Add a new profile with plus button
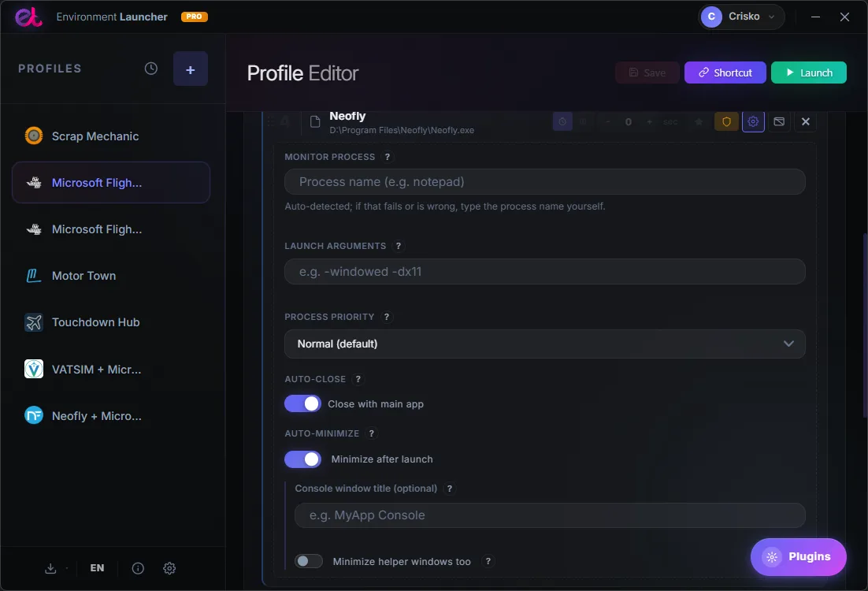 191,69
